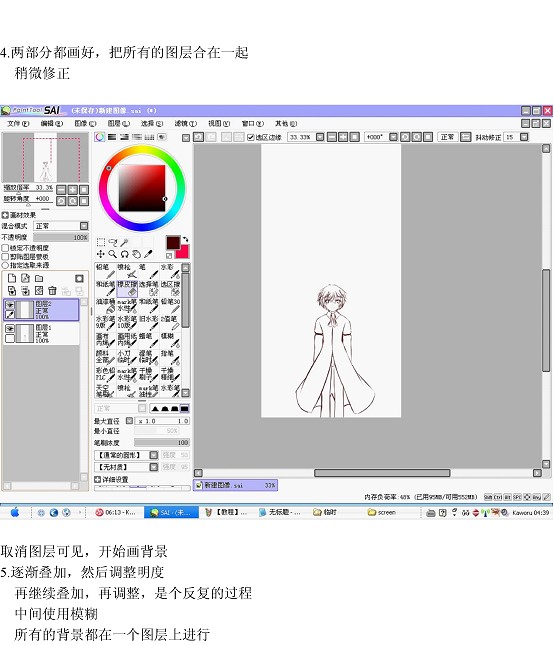The width and height of the screenshot is (554, 645).
Task: Open the 混合模式 blending mode dropdown
Action: pos(84,226)
